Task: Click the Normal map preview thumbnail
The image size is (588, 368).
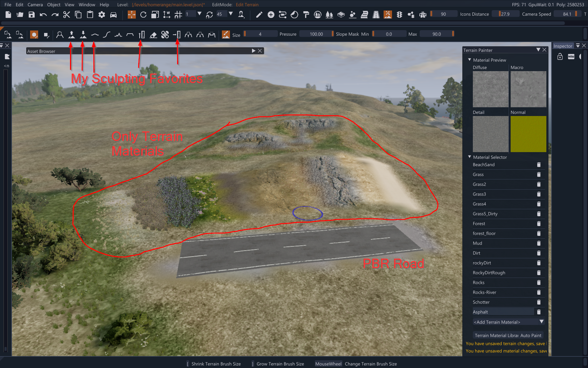Action: (x=528, y=134)
